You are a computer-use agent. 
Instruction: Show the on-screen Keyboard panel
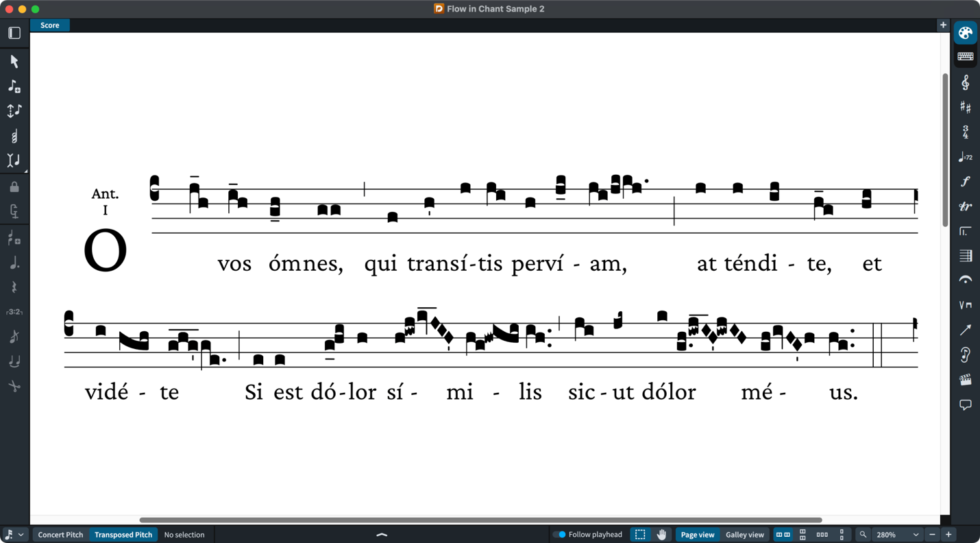click(966, 57)
